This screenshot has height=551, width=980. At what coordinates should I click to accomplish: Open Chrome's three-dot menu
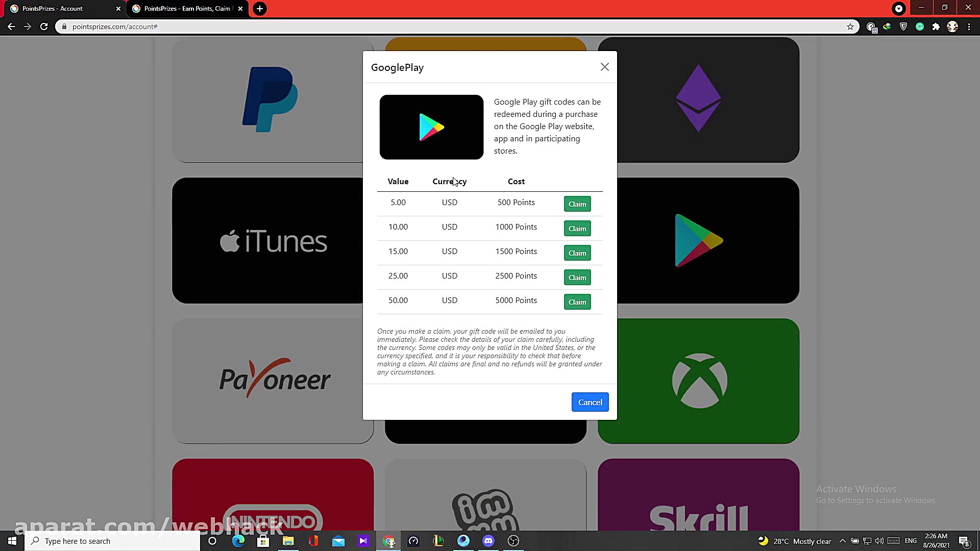(969, 27)
